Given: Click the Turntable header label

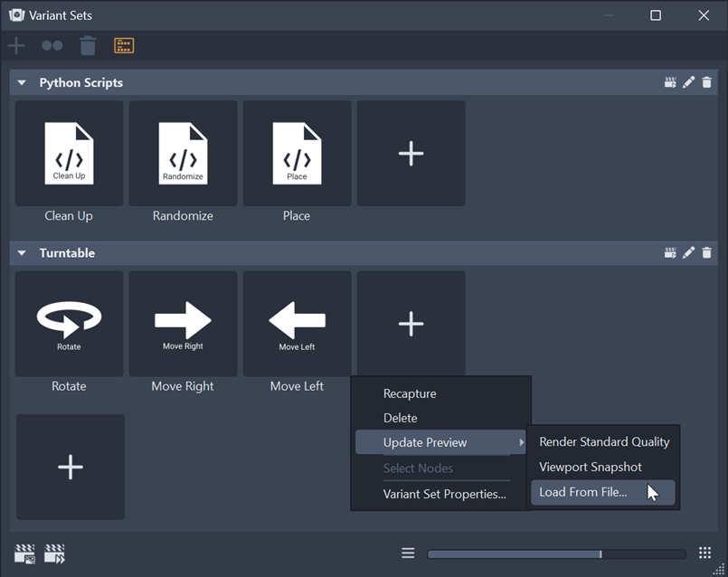Looking at the screenshot, I should pos(67,253).
